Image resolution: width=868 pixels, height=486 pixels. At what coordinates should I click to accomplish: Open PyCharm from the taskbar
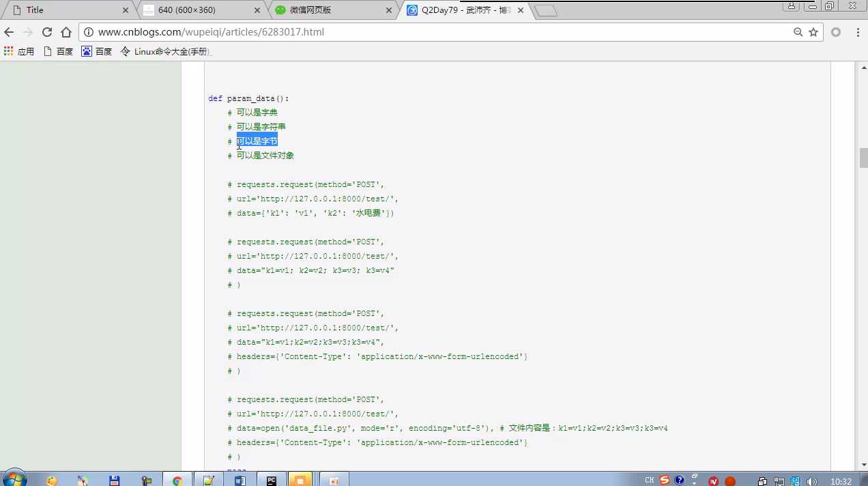tap(271, 481)
